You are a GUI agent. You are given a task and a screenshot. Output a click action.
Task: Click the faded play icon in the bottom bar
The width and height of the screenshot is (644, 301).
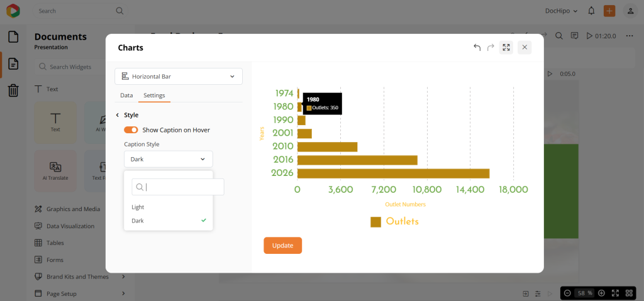[x=550, y=293]
